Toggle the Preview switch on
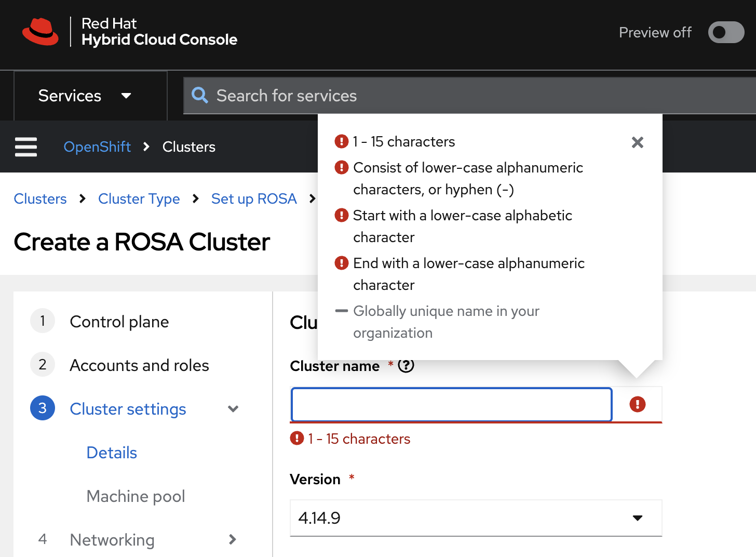756x557 pixels. pyautogui.click(x=726, y=32)
